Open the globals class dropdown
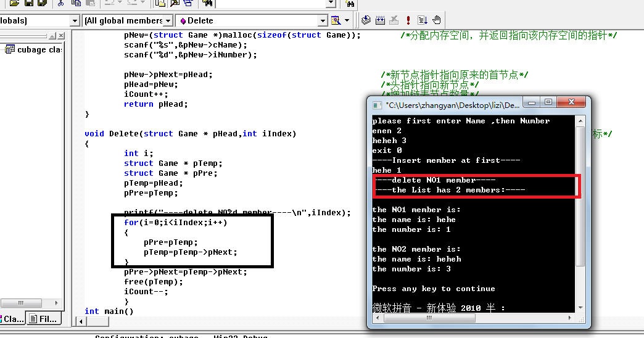Viewport: 644px width, 338px height. 75,20
